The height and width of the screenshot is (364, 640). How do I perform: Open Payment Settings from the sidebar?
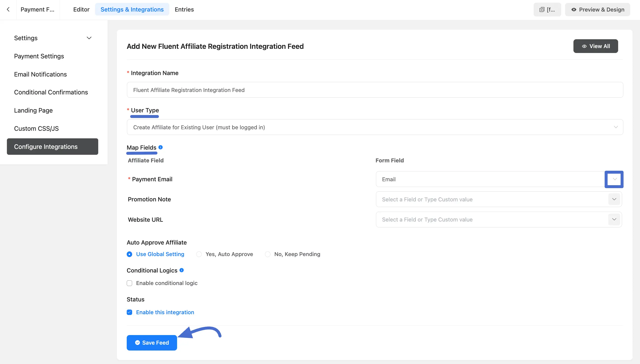(39, 56)
